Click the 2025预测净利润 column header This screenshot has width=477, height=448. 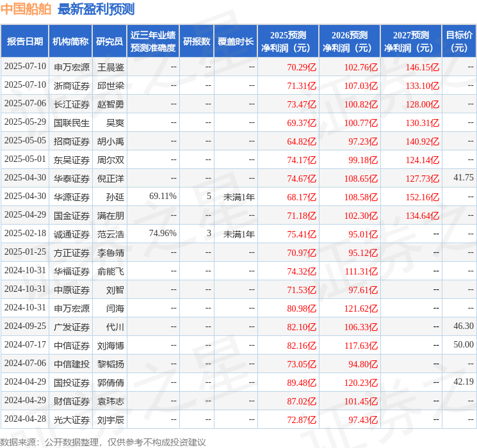[x=288, y=42]
